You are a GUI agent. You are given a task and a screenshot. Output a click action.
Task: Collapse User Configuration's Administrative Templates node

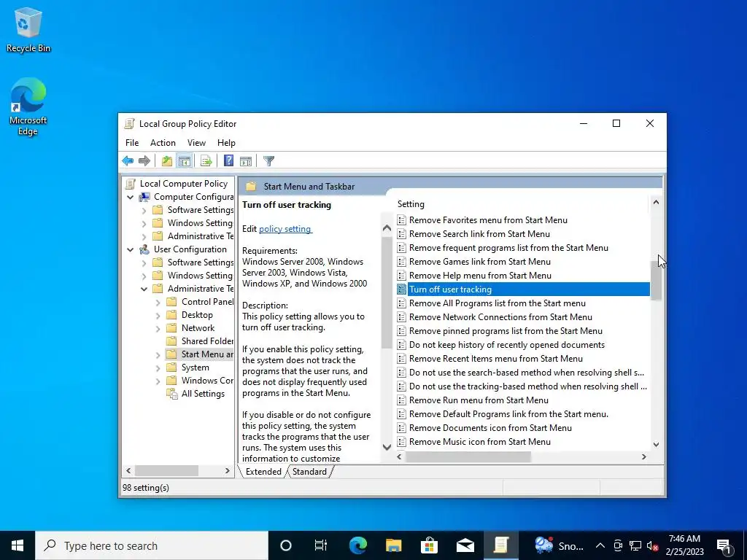(144, 289)
